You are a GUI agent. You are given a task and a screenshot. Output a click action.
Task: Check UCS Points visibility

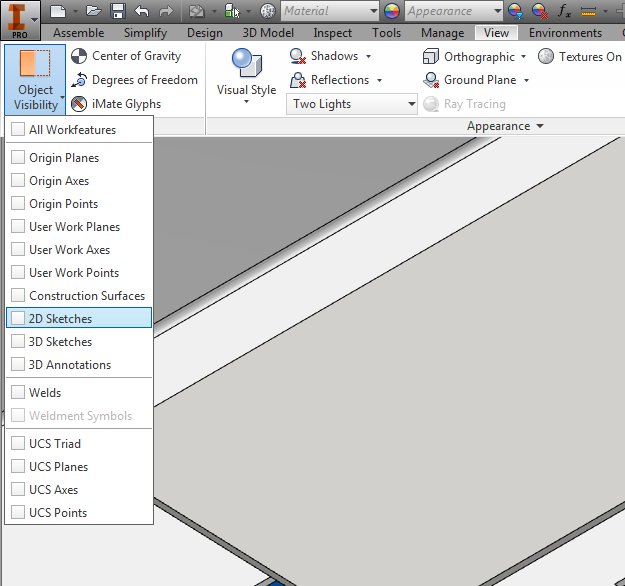click(18, 512)
